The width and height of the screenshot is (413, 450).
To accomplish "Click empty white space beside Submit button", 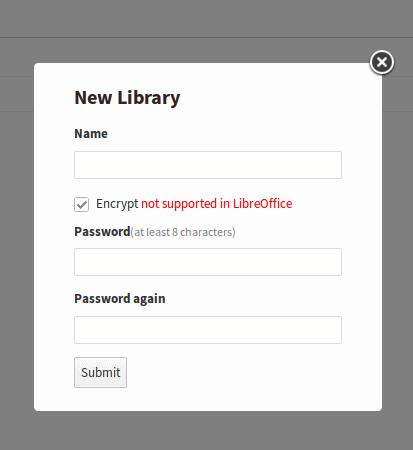I will point(233,372).
